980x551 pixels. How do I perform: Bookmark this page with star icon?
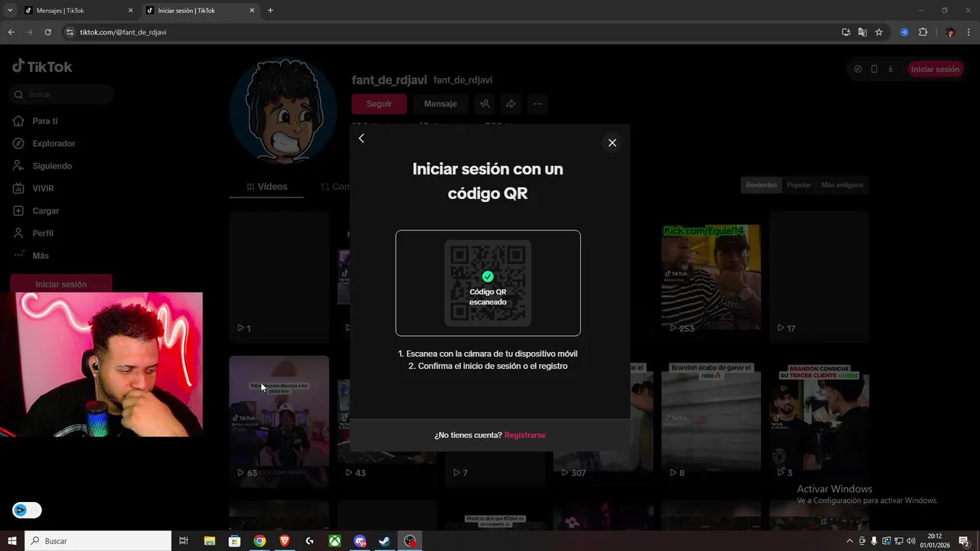tap(879, 32)
